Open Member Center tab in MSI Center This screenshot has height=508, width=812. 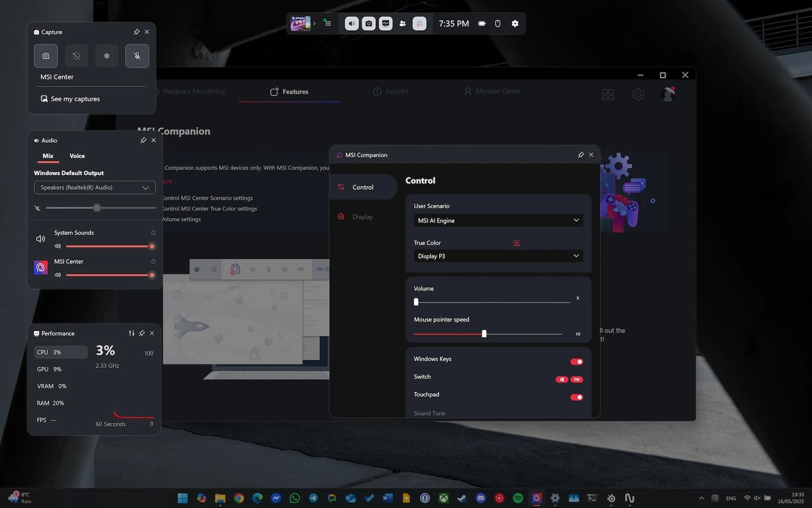click(492, 91)
